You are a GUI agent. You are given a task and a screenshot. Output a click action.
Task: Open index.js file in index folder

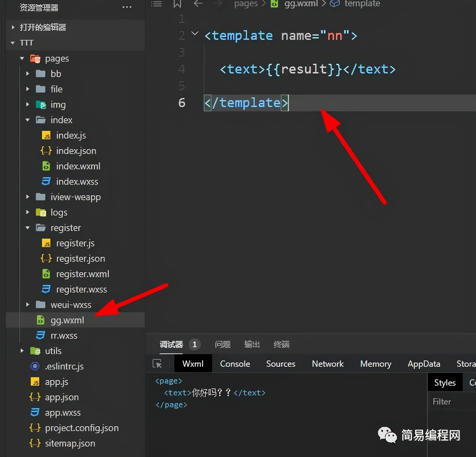pyautogui.click(x=71, y=135)
